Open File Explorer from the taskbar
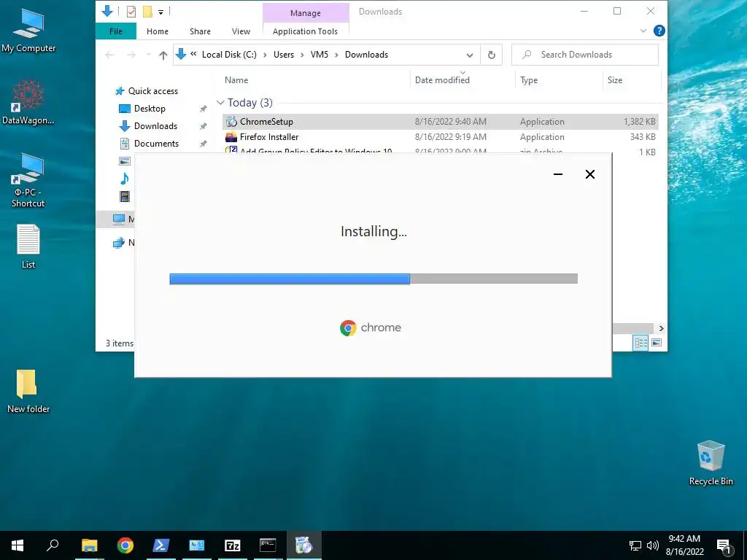The height and width of the screenshot is (560, 747). (89, 545)
